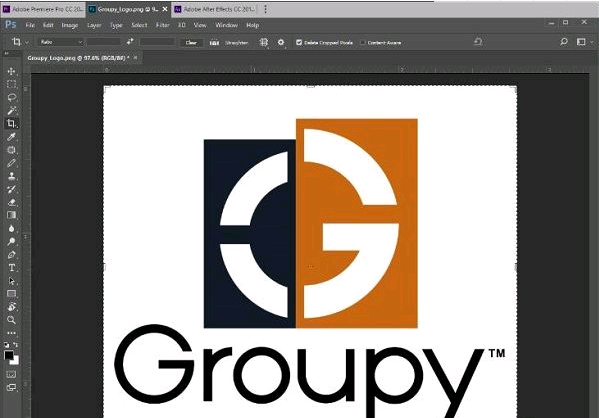Select the Blur tool
599x418 pixels.
pyautogui.click(x=11, y=228)
